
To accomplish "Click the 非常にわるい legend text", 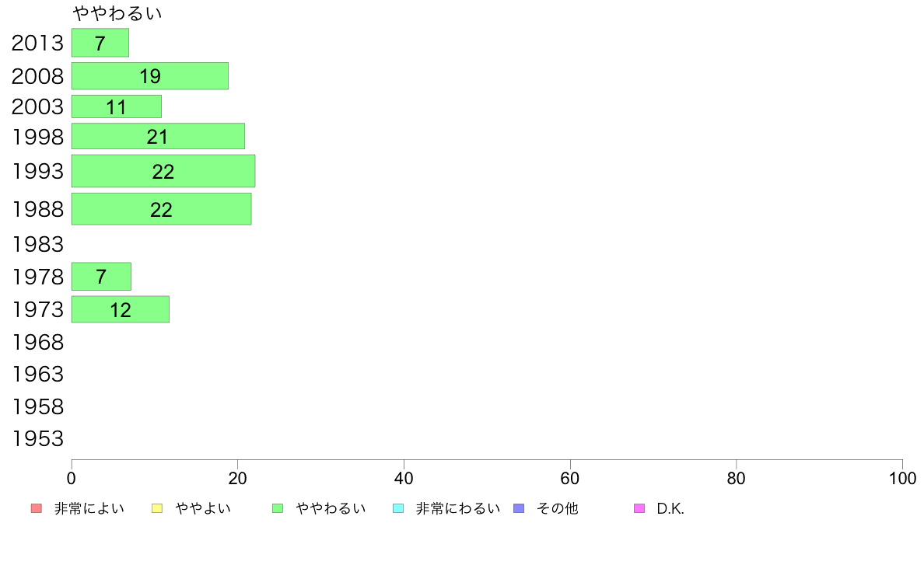I will click(x=458, y=508).
